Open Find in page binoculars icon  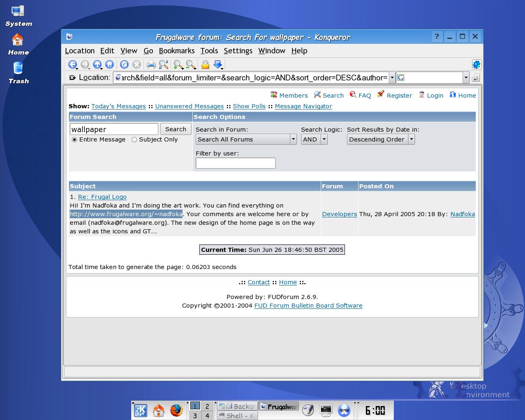click(164, 64)
